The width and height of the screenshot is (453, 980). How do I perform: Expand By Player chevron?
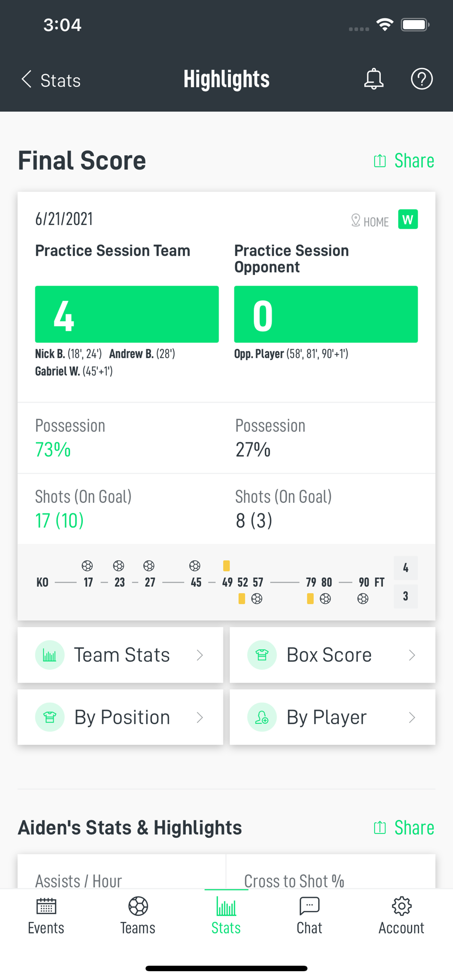click(412, 717)
